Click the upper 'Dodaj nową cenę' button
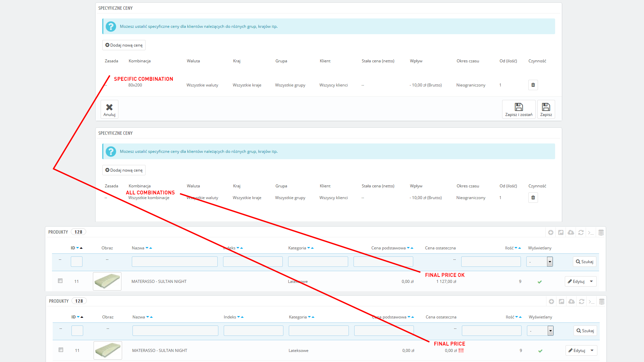Screen dimensions: 644x362 pos(124,45)
